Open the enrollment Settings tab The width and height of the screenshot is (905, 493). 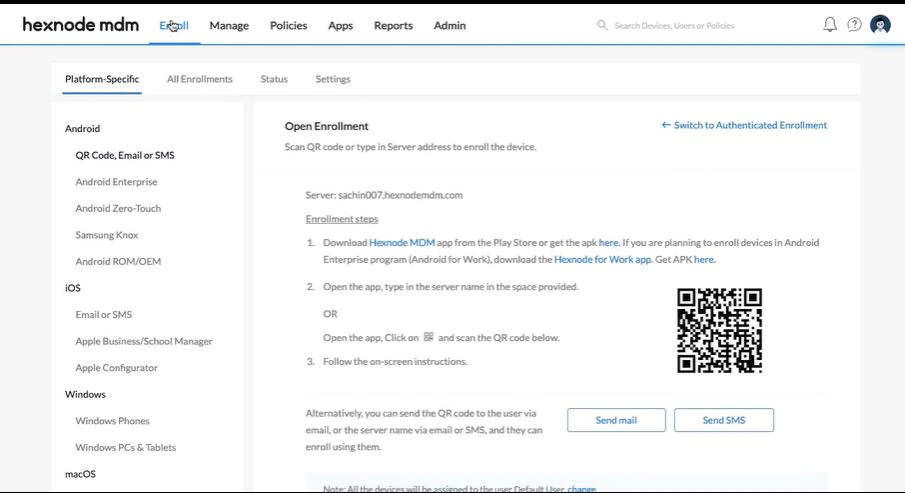click(x=333, y=79)
